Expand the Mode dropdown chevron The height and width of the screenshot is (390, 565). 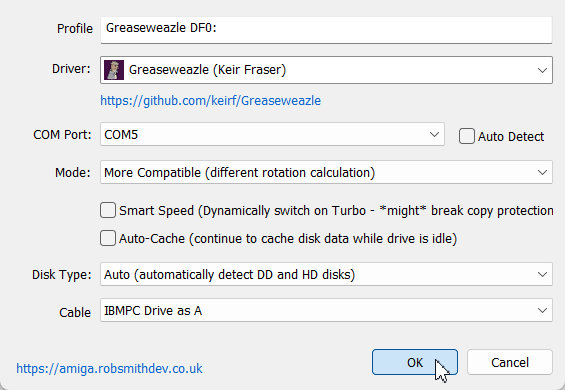tap(542, 172)
